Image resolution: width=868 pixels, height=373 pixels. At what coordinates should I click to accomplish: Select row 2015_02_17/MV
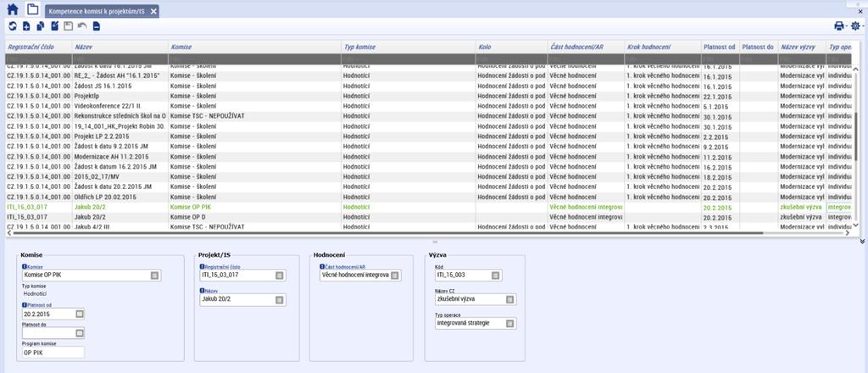click(430, 176)
